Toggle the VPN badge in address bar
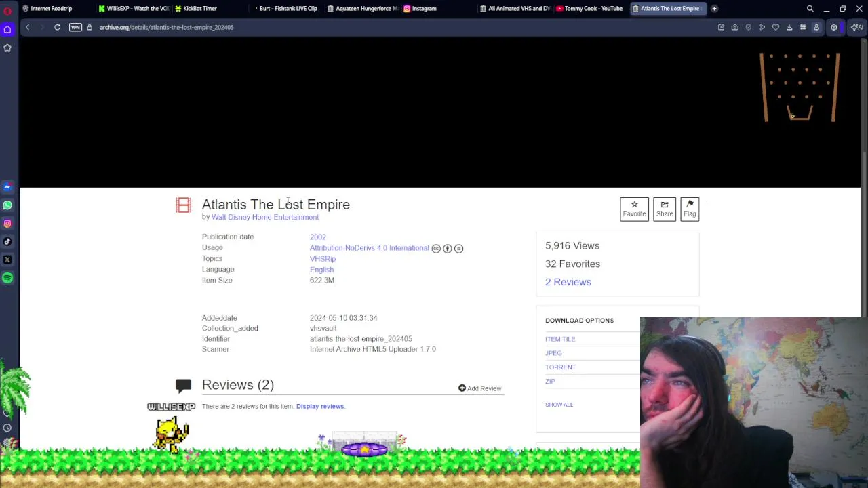Viewport: 868px width, 488px height. 75,27
